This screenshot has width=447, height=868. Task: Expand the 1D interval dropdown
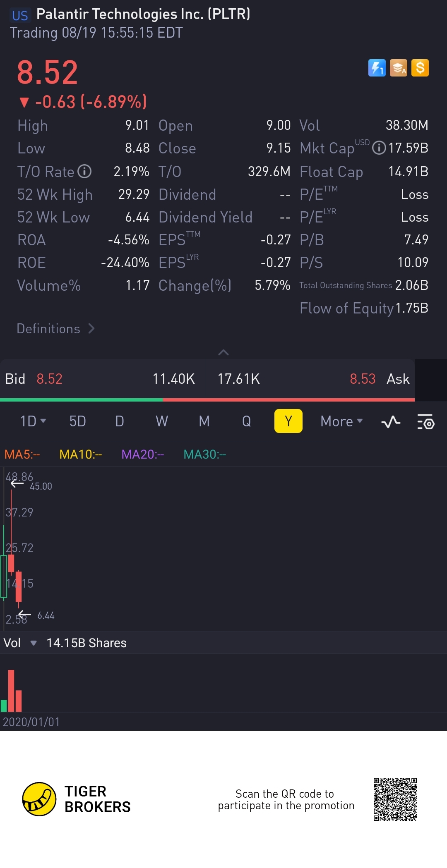[x=33, y=421]
